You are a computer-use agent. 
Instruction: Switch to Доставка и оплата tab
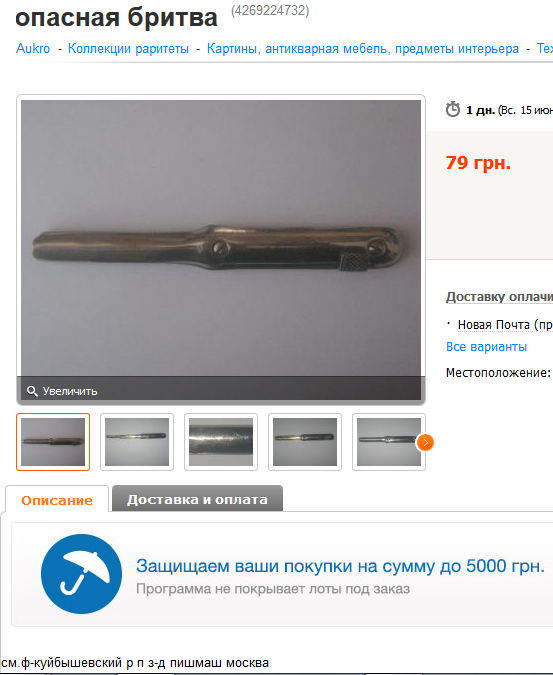[x=197, y=499]
